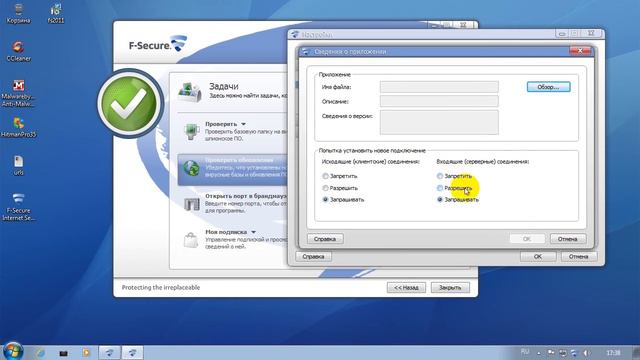The width and height of the screenshot is (640, 360).
Task: Click Справка in application details dialog
Action: pos(325,239)
